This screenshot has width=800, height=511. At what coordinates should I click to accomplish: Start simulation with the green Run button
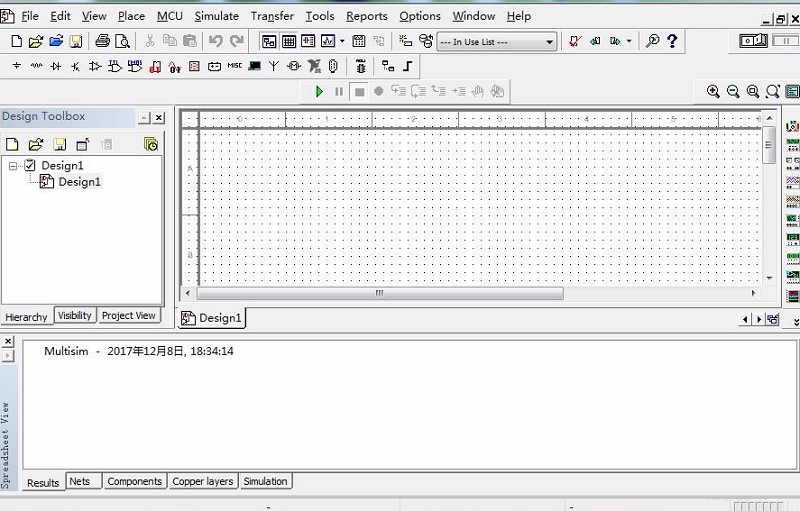[319, 91]
